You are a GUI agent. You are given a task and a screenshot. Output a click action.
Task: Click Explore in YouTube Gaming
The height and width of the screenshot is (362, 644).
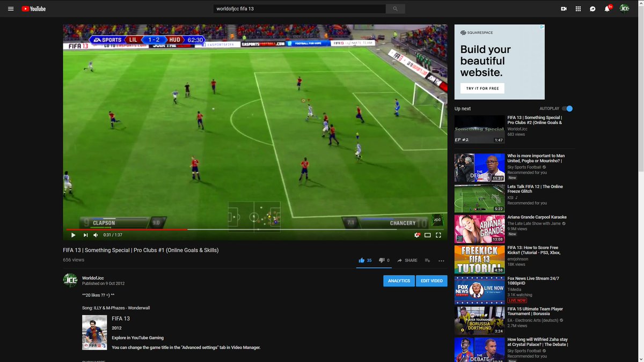click(x=138, y=338)
